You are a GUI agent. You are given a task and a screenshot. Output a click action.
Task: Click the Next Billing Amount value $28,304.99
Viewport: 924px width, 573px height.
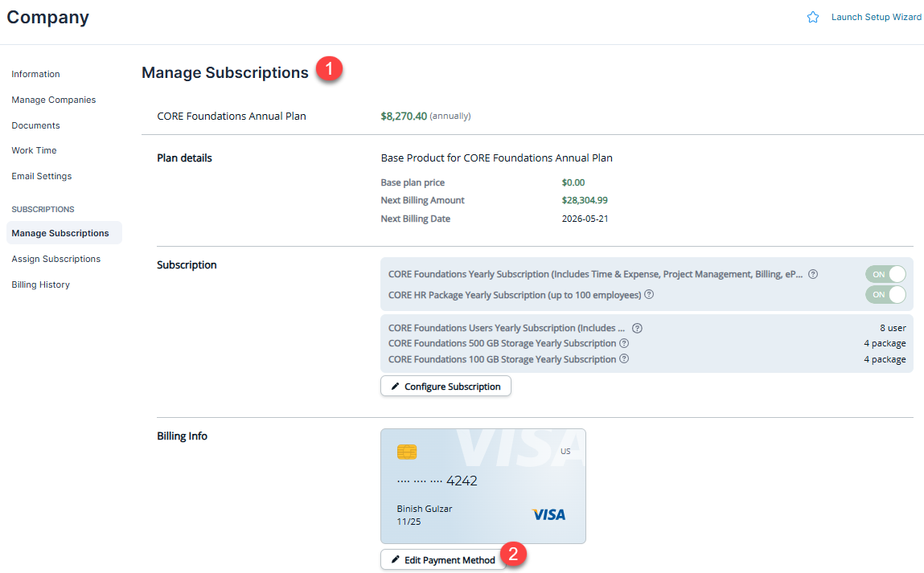(585, 200)
